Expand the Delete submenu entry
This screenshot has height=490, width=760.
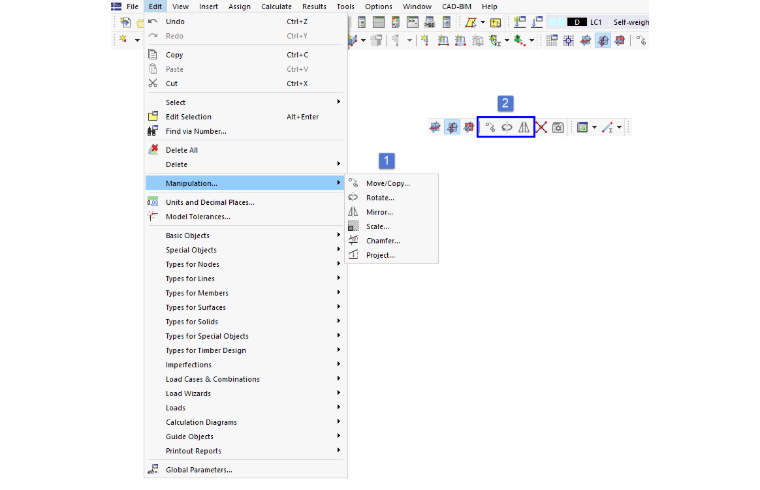(x=244, y=164)
